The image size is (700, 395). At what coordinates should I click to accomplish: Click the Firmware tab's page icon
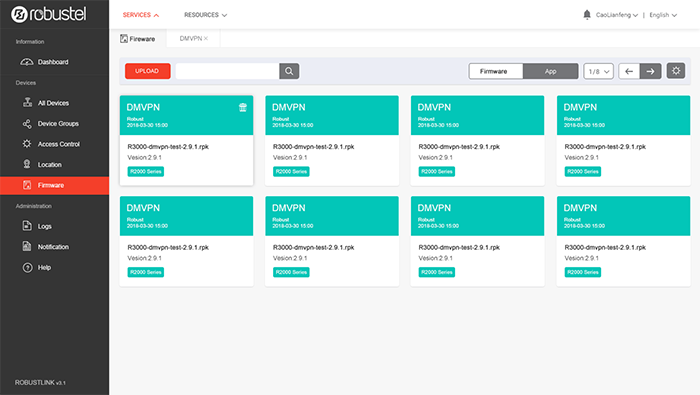point(124,39)
